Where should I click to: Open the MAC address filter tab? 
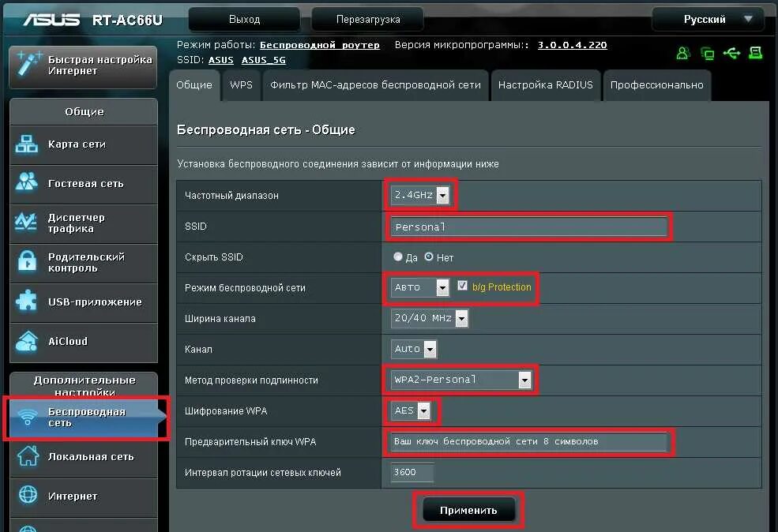376,85
